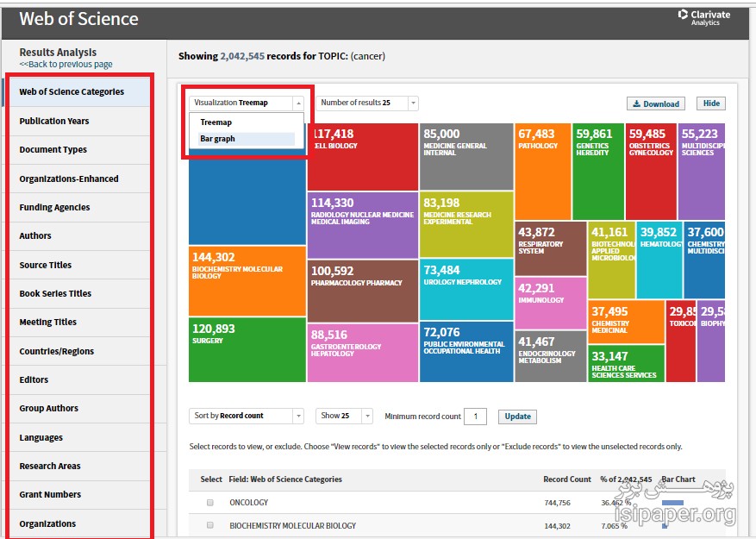Image resolution: width=756 pixels, height=539 pixels.
Task: Click the Clarivate Analytics logo
Action: coord(704,17)
